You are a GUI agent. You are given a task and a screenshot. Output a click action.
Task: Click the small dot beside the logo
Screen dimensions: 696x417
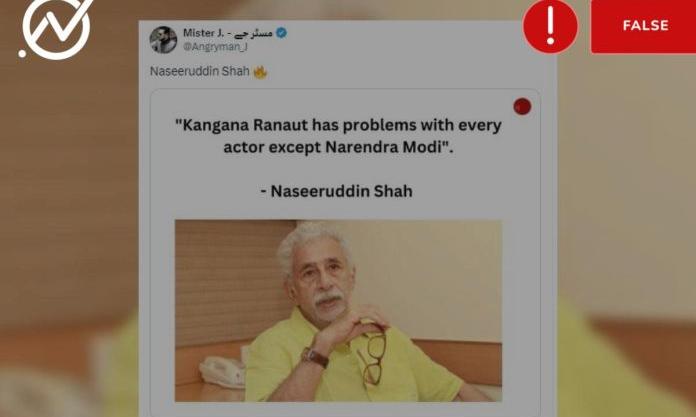tap(22, 54)
